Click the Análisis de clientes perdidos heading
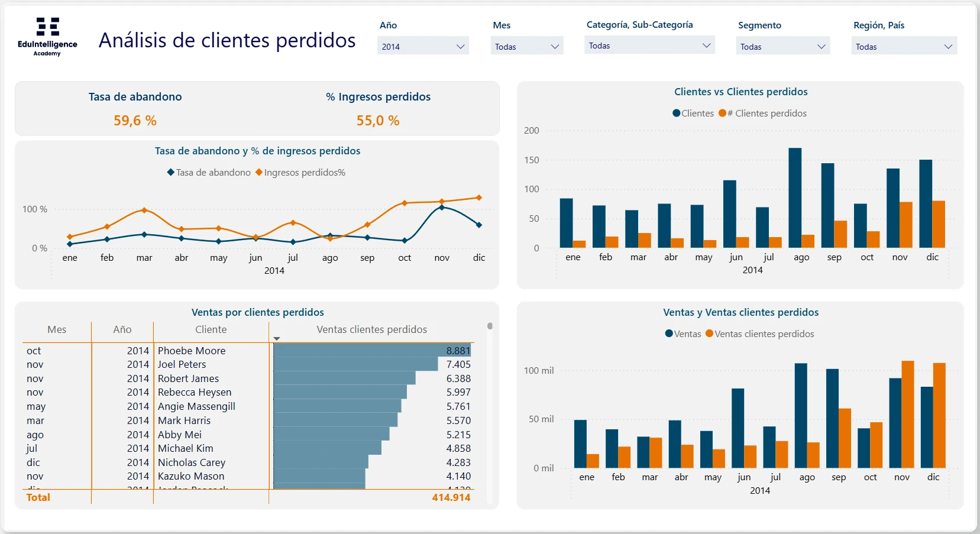 227,40
